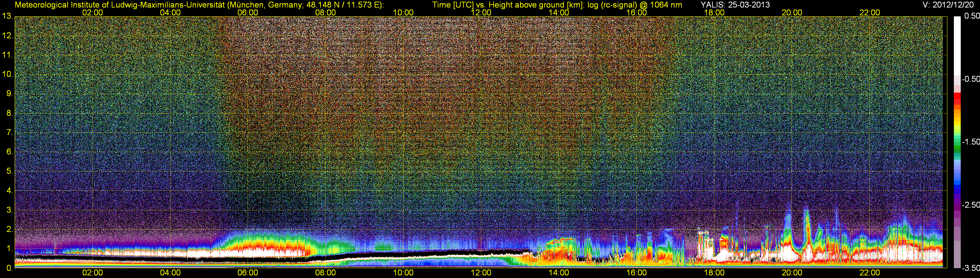Viewport: 980px width, 278px height.
Task: Click the 06:00 label on the top time axis
Action: [x=248, y=12]
